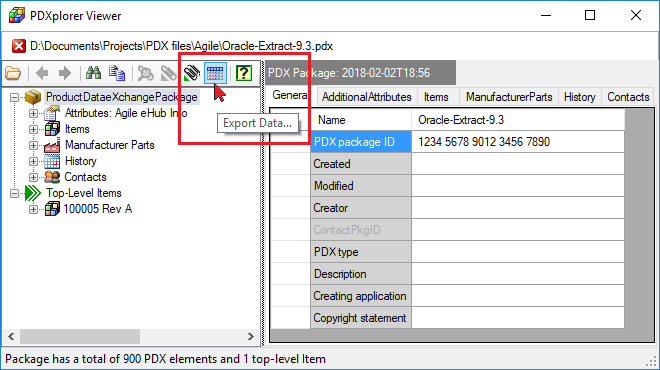
Task: Switch to the General tab
Action: pyautogui.click(x=292, y=96)
